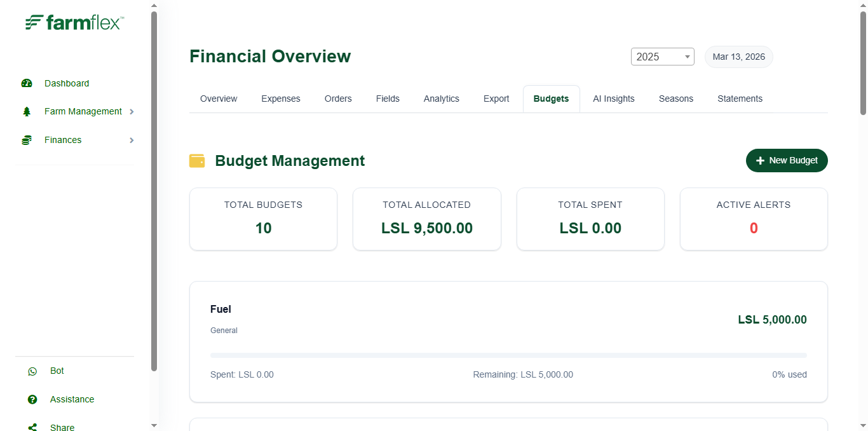This screenshot has width=868, height=431.
Task: Open the Share link in sidebar
Action: pyautogui.click(x=62, y=428)
